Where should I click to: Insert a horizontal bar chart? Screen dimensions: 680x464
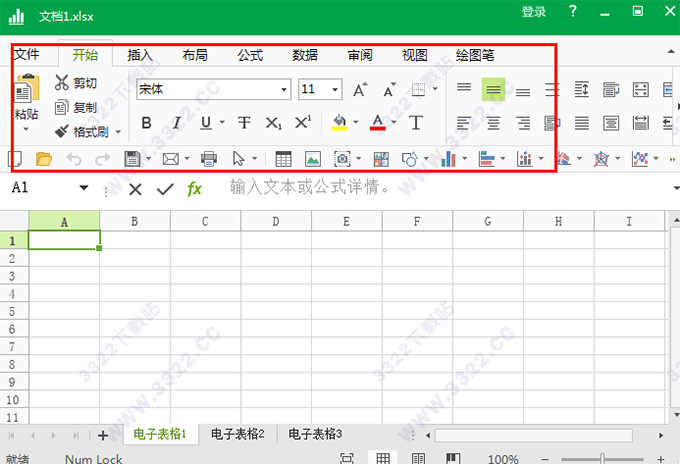486,159
